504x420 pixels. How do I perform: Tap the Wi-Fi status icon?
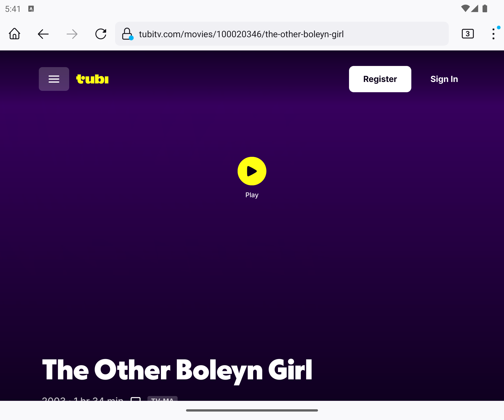(x=465, y=9)
